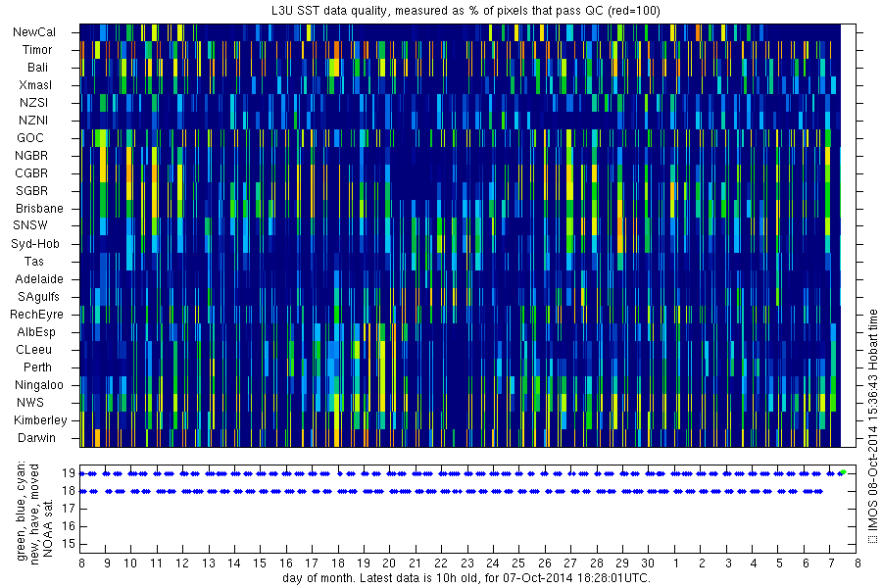
Task: Click day 22 on the x-axis
Action: point(441,563)
